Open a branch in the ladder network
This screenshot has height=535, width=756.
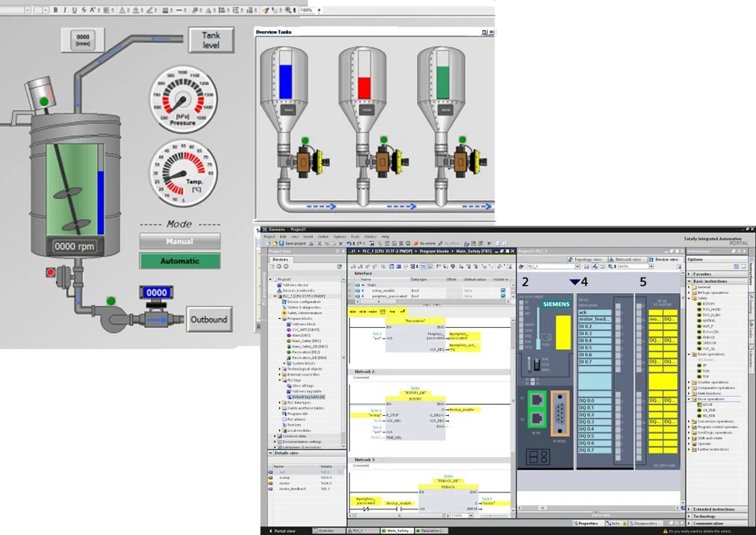[x=392, y=311]
